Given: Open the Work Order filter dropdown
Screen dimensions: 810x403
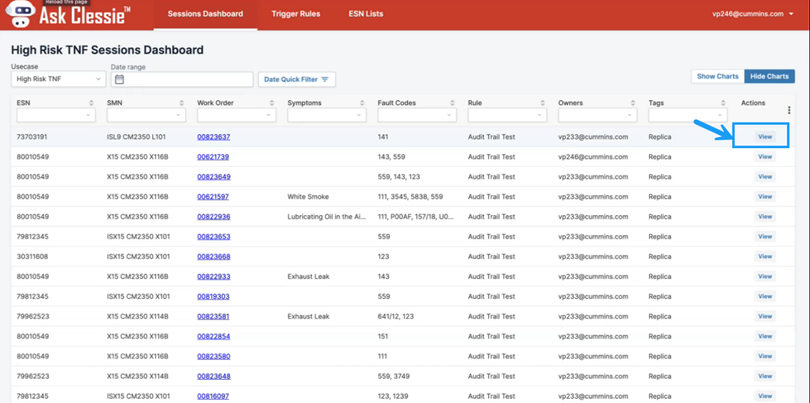Looking at the screenshot, I should (237, 115).
